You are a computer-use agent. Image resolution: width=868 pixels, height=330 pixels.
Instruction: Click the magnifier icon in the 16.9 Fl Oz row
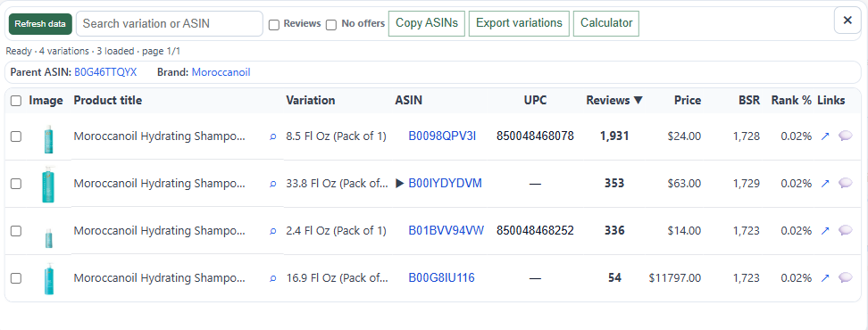point(272,278)
